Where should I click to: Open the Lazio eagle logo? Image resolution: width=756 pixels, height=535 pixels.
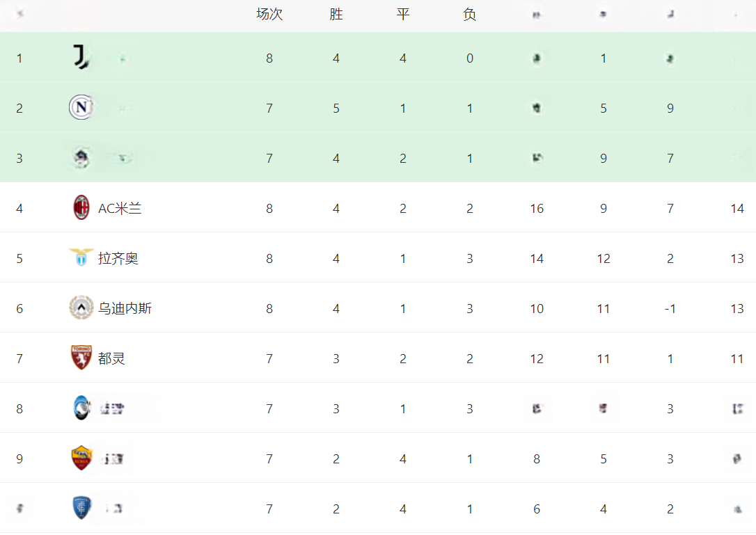(x=81, y=257)
